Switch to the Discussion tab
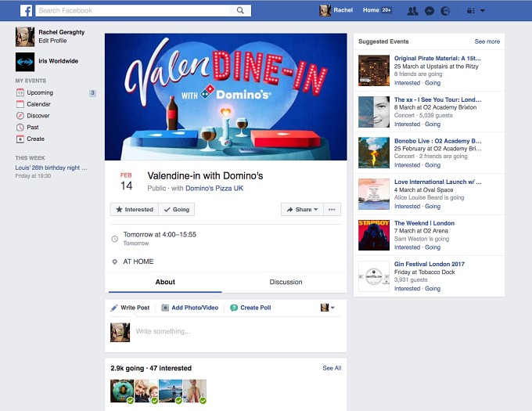 pos(286,282)
